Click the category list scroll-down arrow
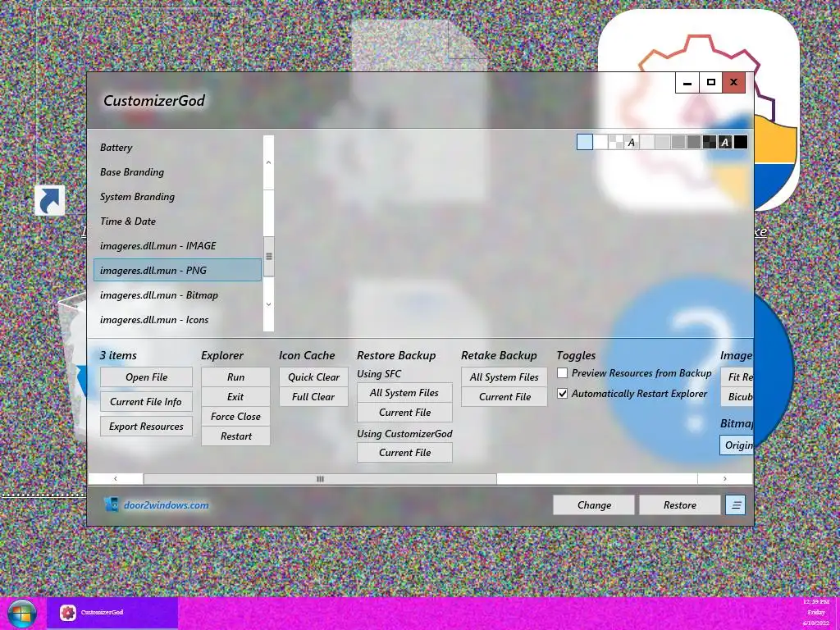 tap(269, 304)
